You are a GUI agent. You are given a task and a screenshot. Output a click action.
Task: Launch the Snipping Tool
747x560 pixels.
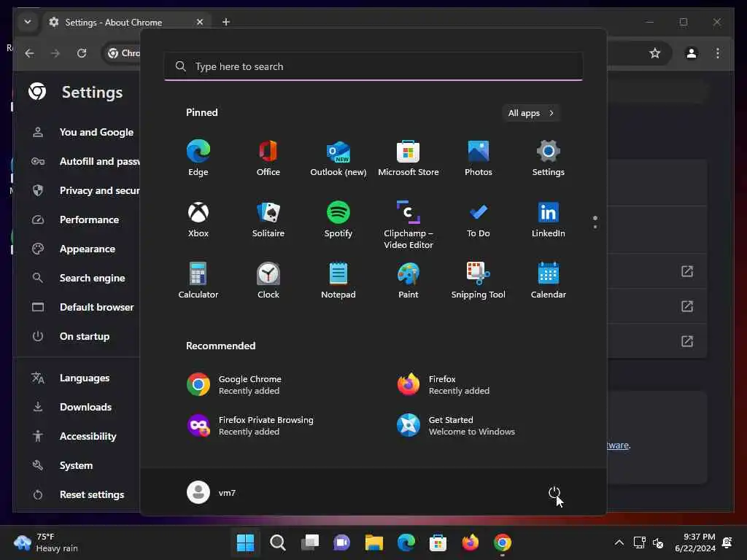point(479,280)
